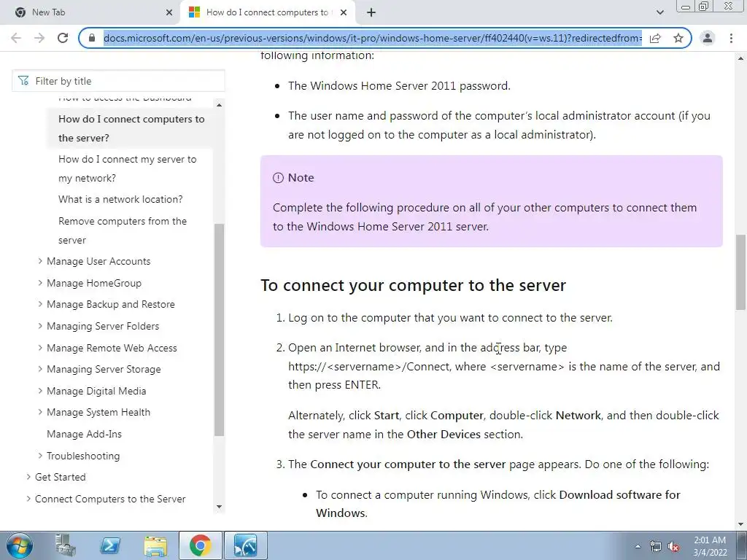Viewport: 747px width, 560px height.
Task: Click taskbar app icon next to Chrome
Action: (246, 545)
